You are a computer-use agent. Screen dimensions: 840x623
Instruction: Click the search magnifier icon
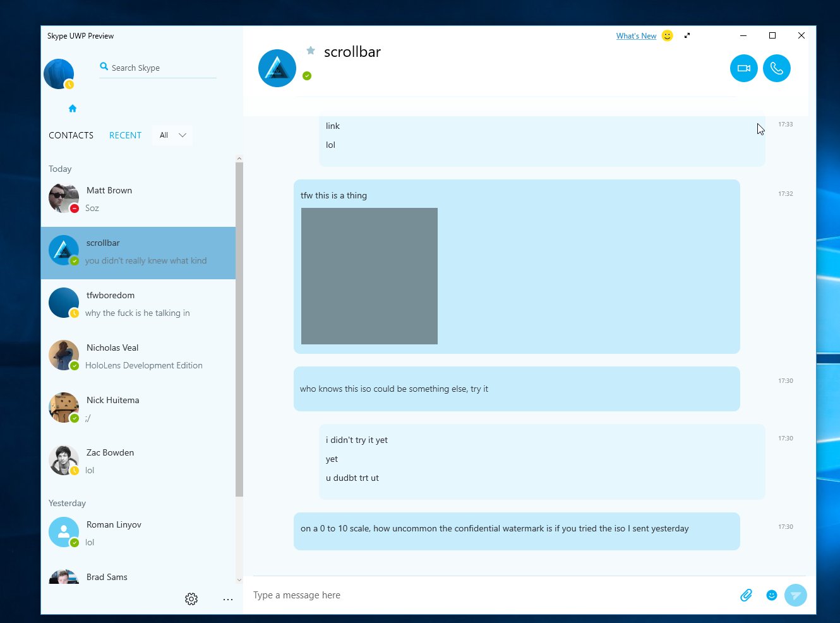click(104, 66)
